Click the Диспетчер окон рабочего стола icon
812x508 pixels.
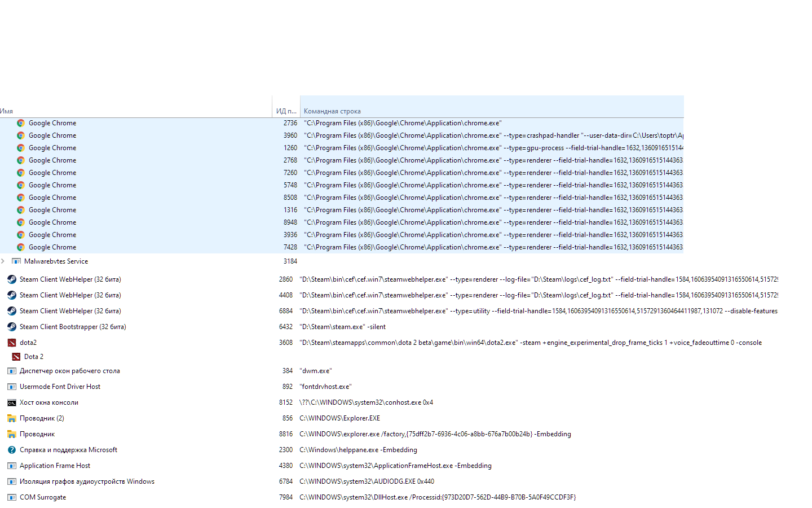[12, 371]
